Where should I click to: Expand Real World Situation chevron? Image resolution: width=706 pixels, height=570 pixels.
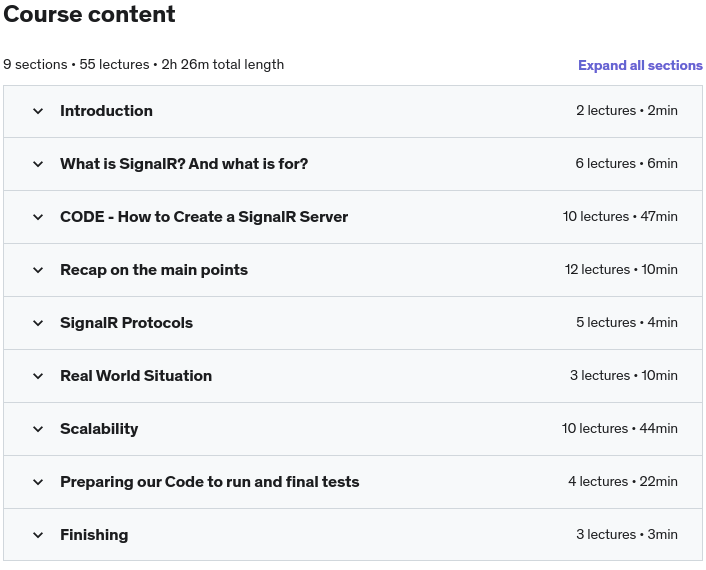pos(38,376)
